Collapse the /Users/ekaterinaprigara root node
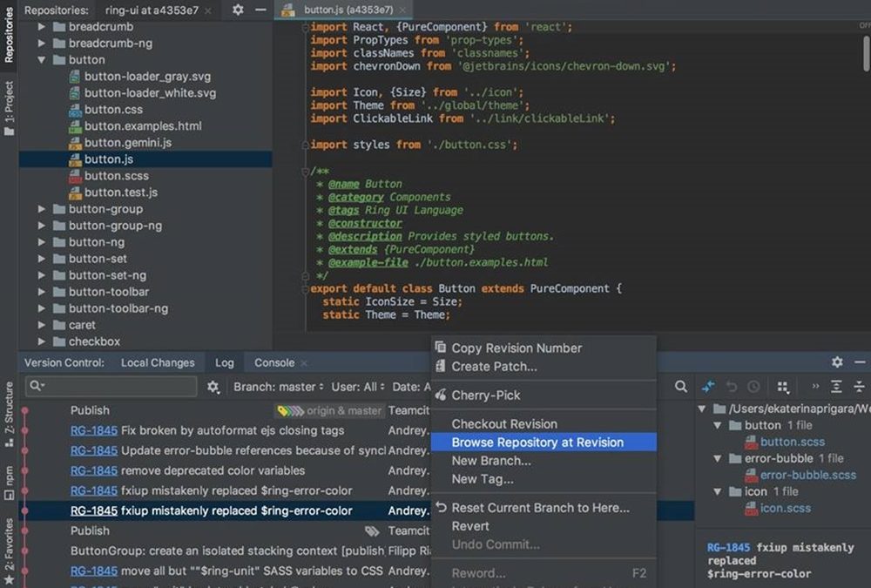871x588 pixels. coord(702,409)
